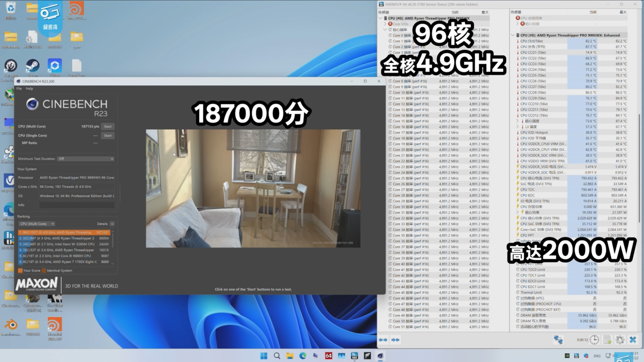Collapse CPU [#0] Enhanced sensor group
Screen dimensions: 644x362
(x=513, y=35)
